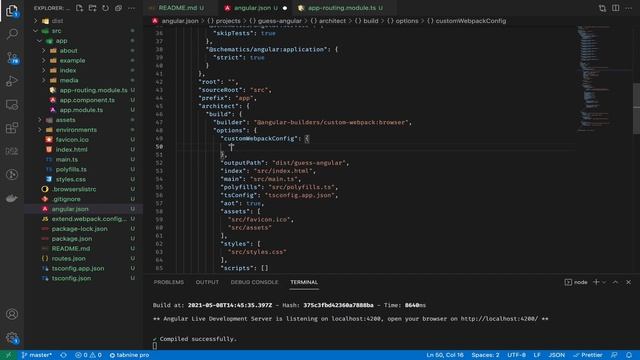Open app.module.ts in Explorer
The height and width of the screenshot is (360, 640).
[81, 110]
